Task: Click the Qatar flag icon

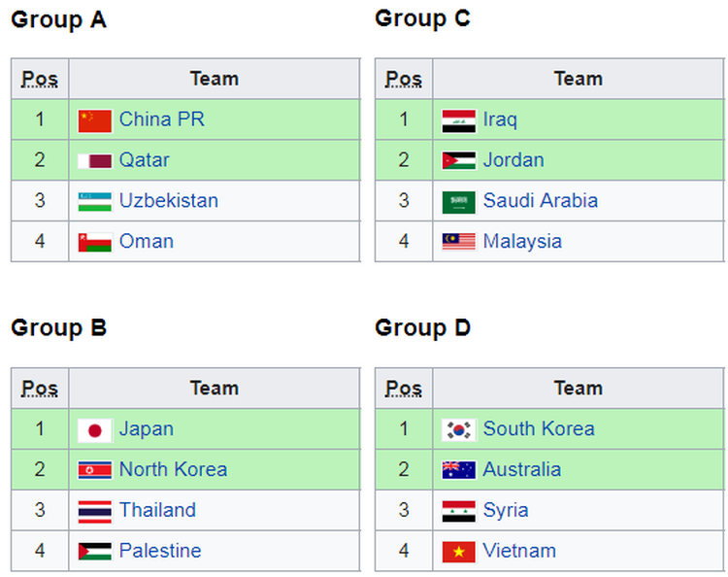Action: click(94, 161)
